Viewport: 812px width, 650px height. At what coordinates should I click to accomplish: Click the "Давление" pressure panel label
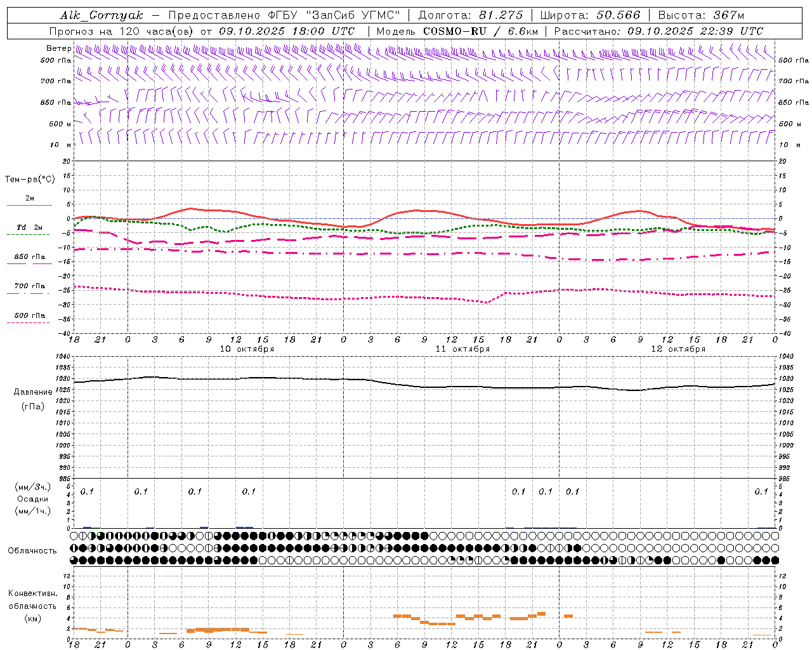coord(33,392)
